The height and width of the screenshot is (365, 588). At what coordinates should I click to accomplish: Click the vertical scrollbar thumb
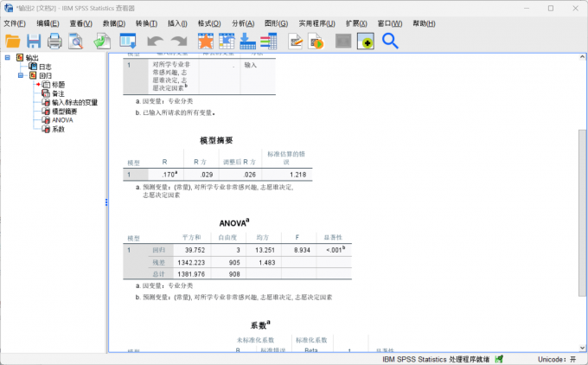[582, 213]
